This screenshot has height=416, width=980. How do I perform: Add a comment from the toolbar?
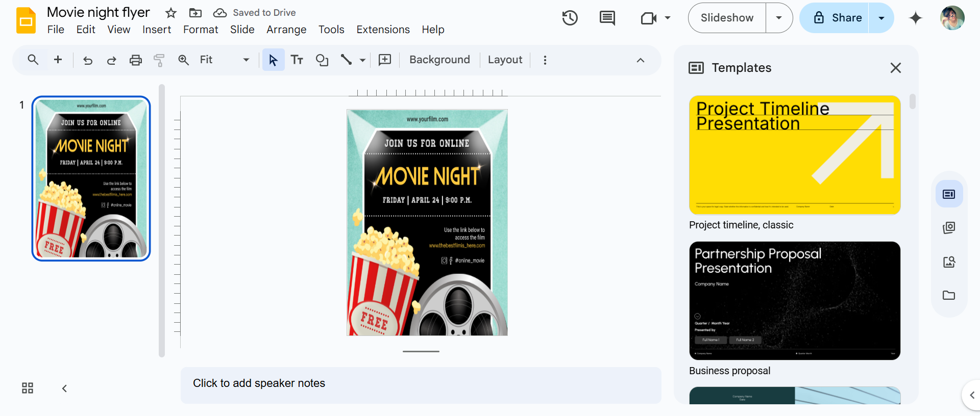pyautogui.click(x=384, y=60)
